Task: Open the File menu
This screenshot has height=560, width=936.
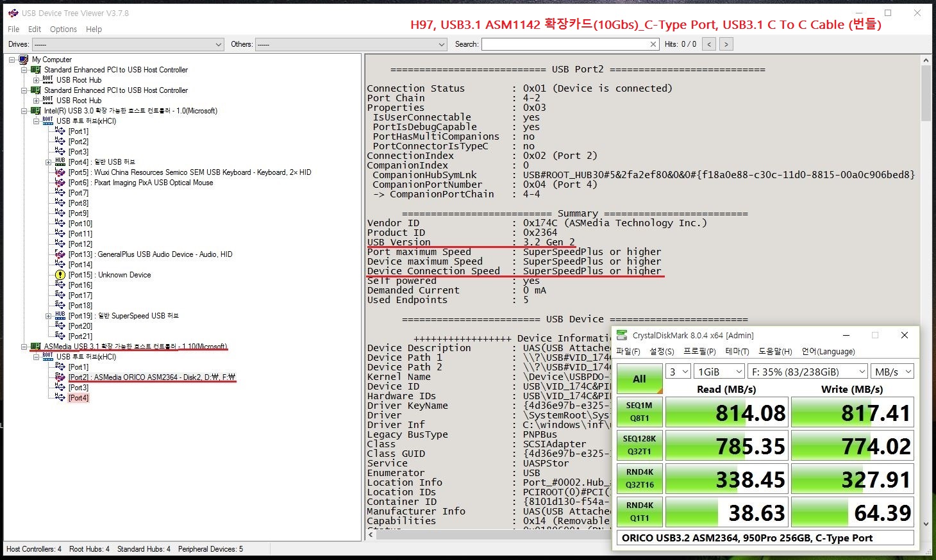Action: (13, 29)
